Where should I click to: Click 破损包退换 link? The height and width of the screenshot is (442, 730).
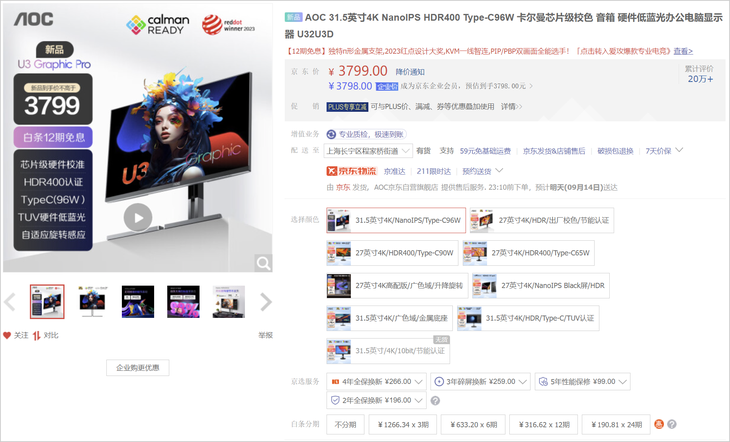(615, 151)
